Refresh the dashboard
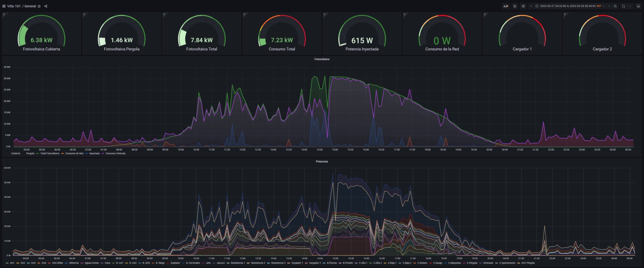Screen dimensions: 644x268 [624, 6]
